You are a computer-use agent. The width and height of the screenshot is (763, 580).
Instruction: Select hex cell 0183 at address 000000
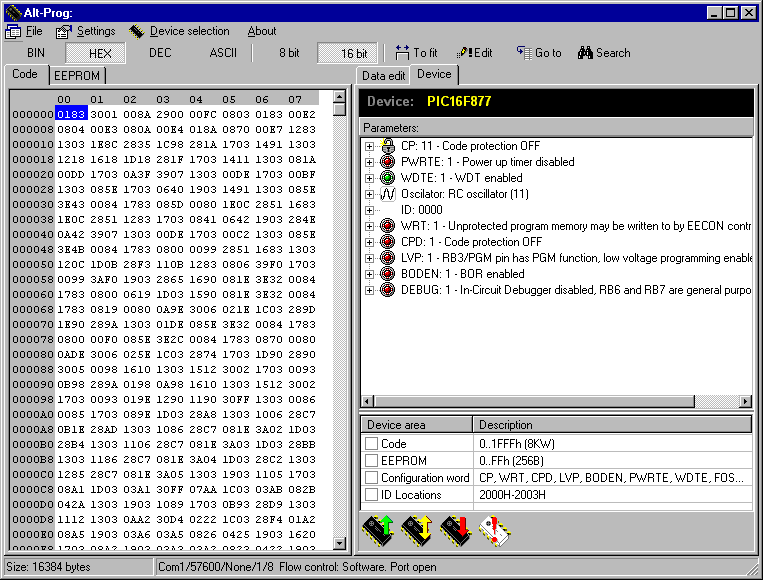pyautogui.click(x=72, y=114)
